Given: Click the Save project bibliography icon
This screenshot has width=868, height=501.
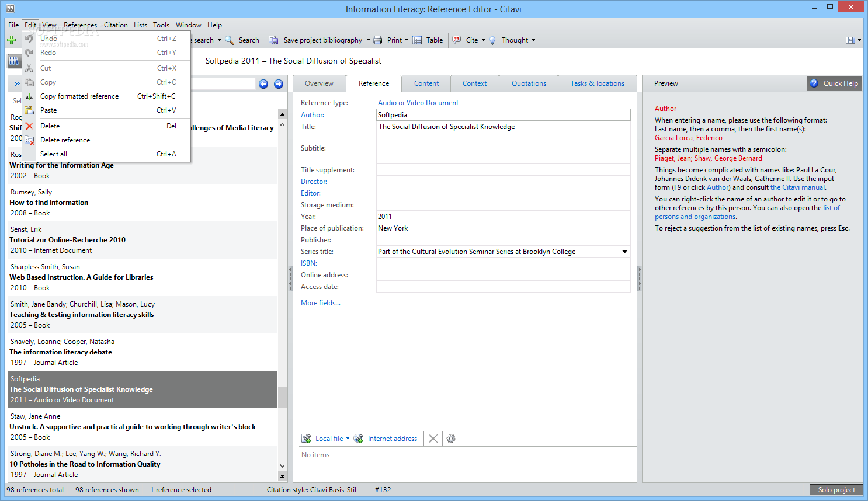Looking at the screenshot, I should click(x=273, y=40).
